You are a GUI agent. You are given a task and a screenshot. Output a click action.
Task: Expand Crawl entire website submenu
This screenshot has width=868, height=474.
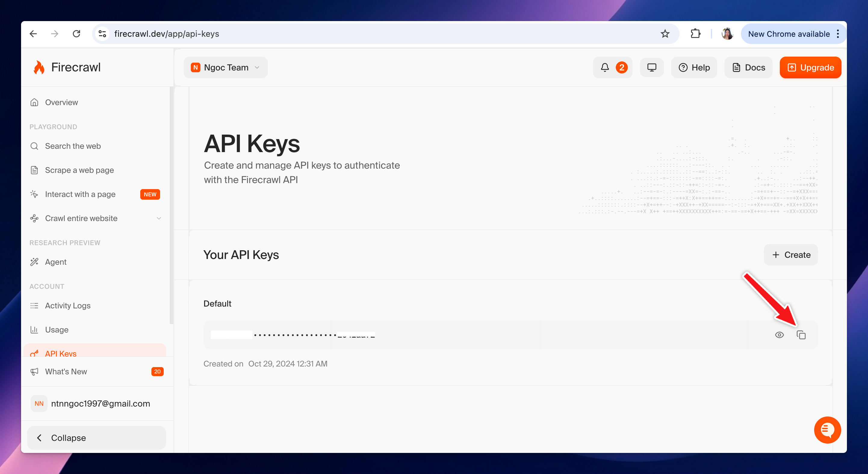point(159,218)
